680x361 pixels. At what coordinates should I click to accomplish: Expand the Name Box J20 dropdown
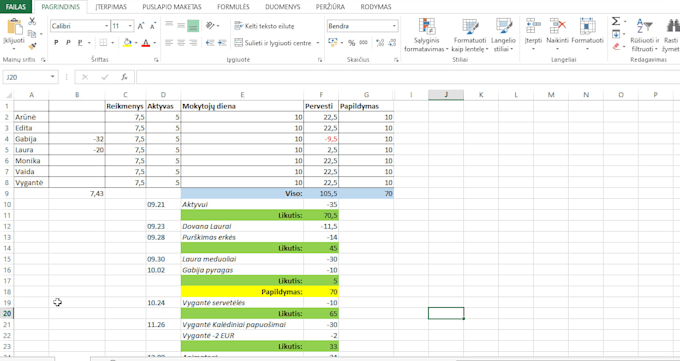tap(52, 77)
